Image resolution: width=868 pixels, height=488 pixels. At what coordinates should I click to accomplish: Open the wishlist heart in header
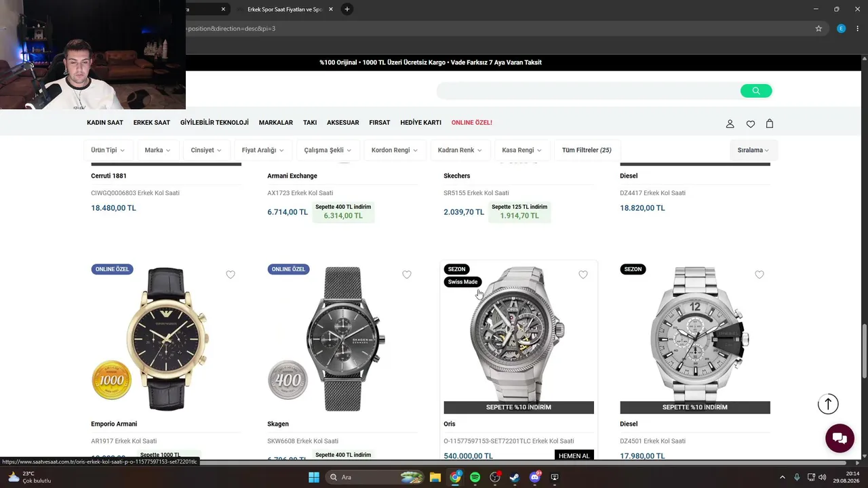pyautogui.click(x=750, y=123)
